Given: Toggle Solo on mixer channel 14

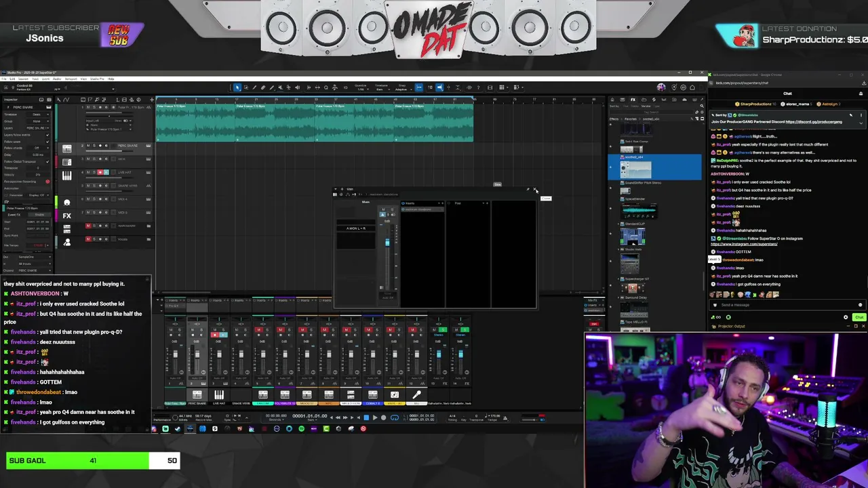Looking at the screenshot, I should pos(465,330).
